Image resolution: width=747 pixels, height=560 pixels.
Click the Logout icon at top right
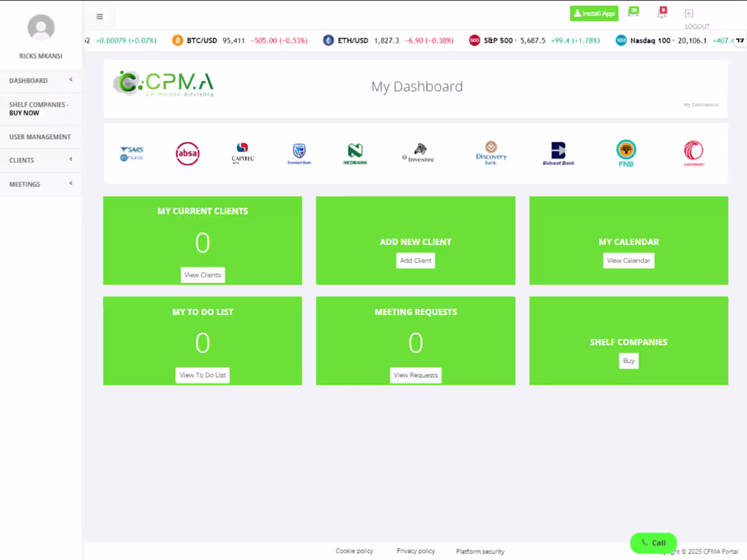tap(689, 13)
